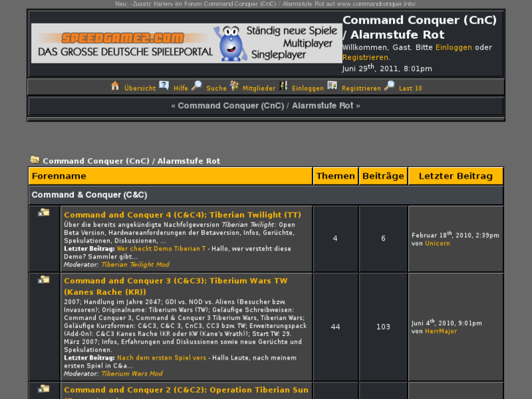Click breadcrumb text Command Conquer (CnC) / Alarmstufe Rot

coord(131,161)
